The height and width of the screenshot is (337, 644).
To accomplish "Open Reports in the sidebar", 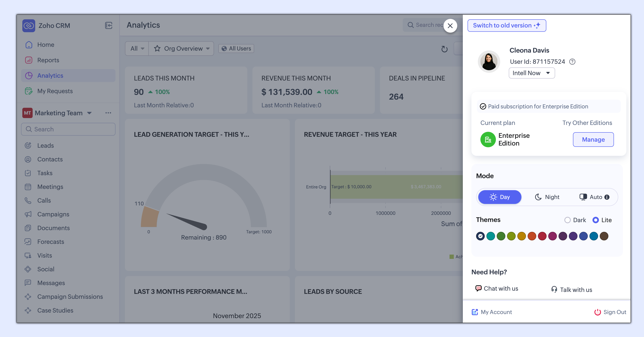I will pyautogui.click(x=48, y=60).
